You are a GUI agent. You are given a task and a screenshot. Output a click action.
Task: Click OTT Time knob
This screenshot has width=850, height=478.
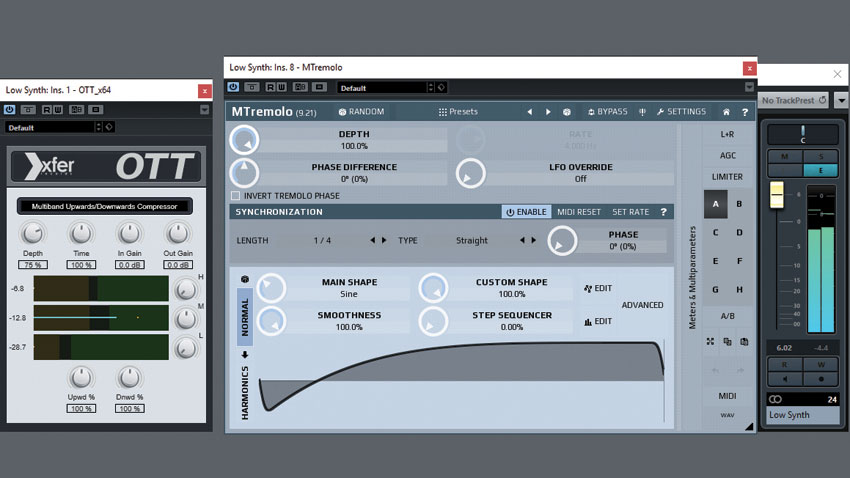[81, 234]
